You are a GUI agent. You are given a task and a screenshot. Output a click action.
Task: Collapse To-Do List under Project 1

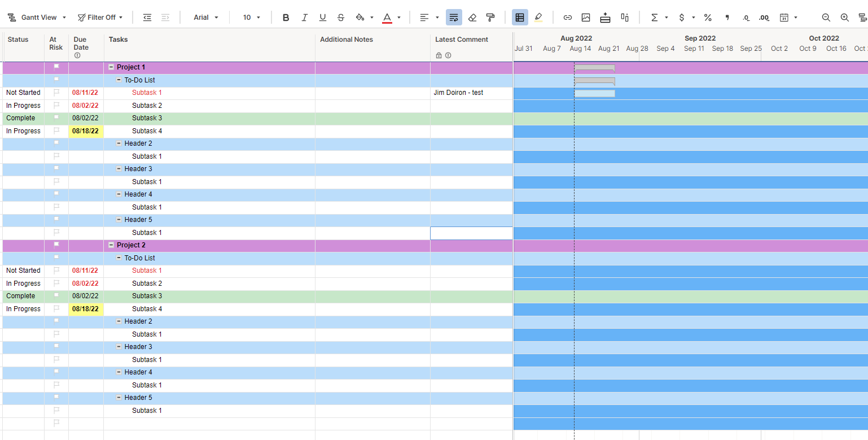click(119, 80)
